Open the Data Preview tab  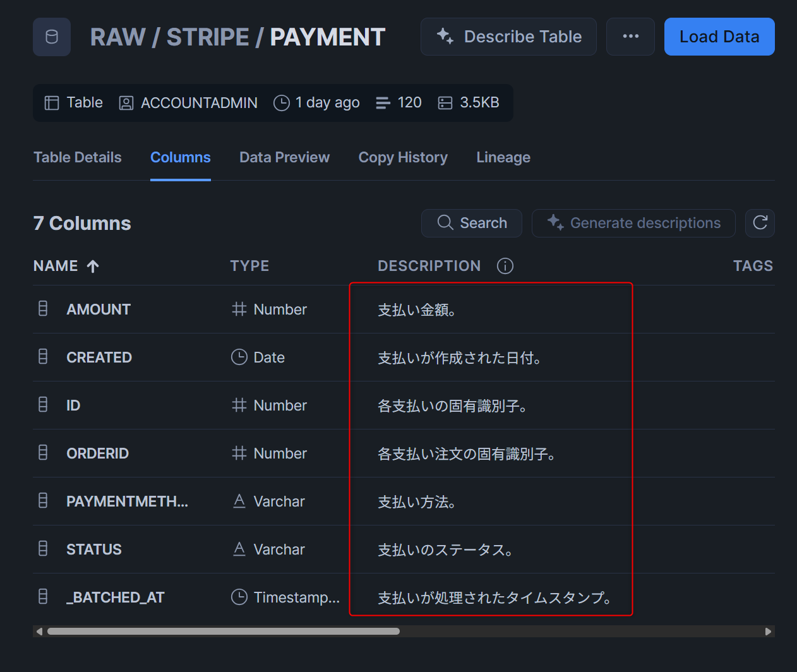(284, 157)
